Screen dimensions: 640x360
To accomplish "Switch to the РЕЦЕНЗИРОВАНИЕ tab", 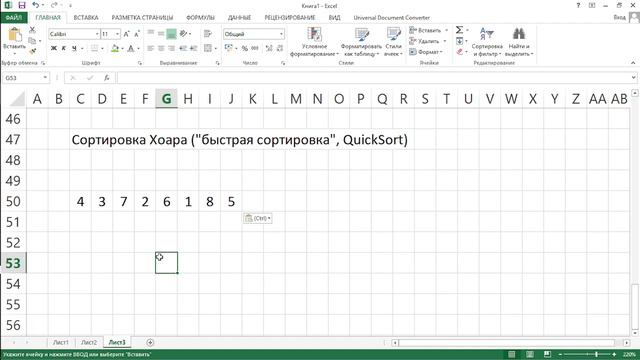I will click(x=290, y=18).
